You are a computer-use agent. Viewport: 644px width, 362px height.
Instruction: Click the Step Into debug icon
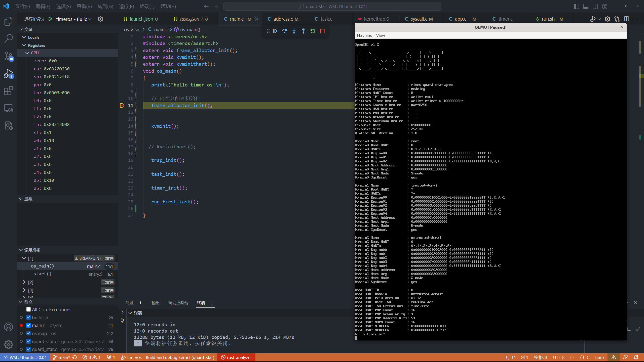pos(294,31)
